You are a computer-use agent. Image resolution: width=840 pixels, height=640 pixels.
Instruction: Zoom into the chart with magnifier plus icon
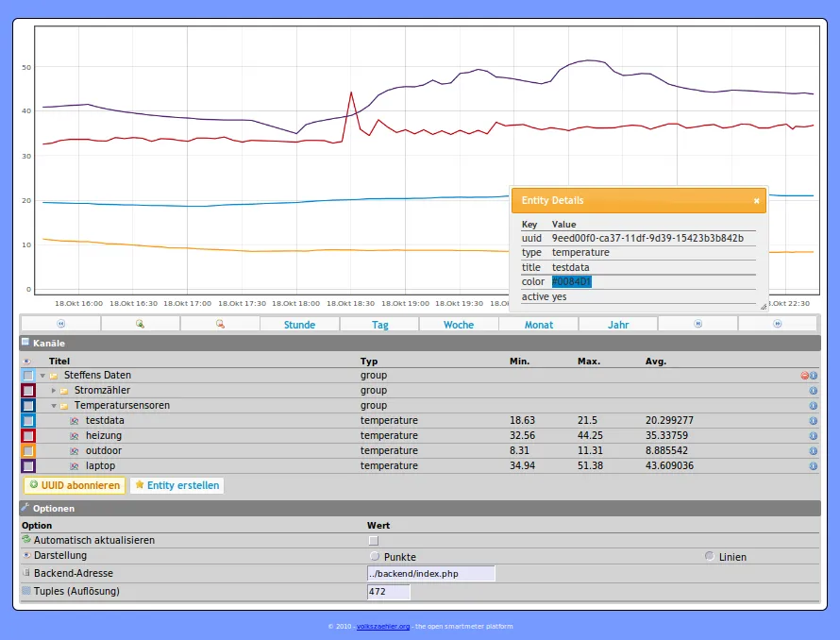tap(140, 324)
